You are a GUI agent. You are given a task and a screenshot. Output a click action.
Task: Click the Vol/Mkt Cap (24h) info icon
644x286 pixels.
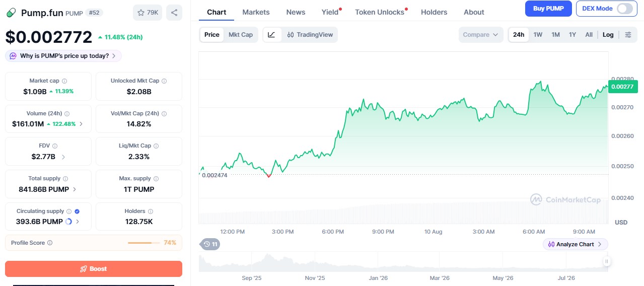click(164, 113)
